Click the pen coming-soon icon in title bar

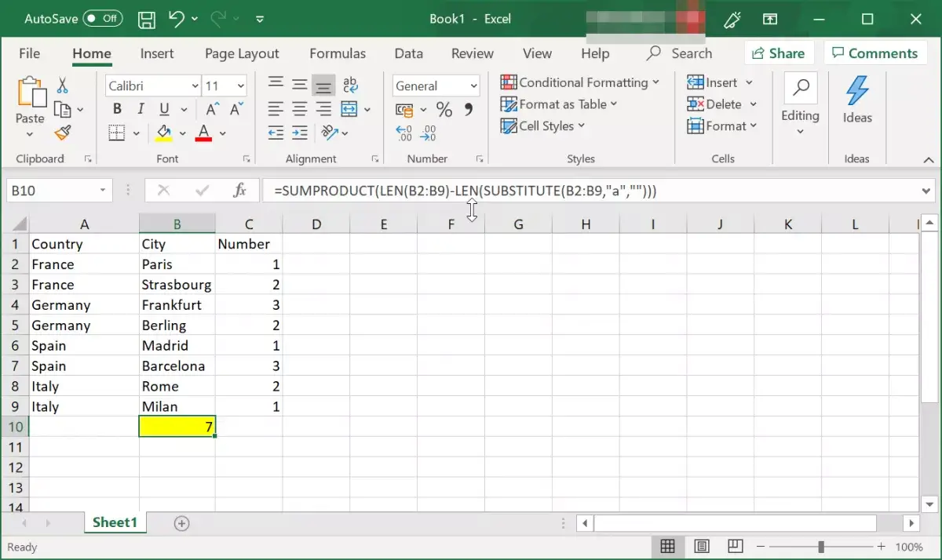click(733, 19)
